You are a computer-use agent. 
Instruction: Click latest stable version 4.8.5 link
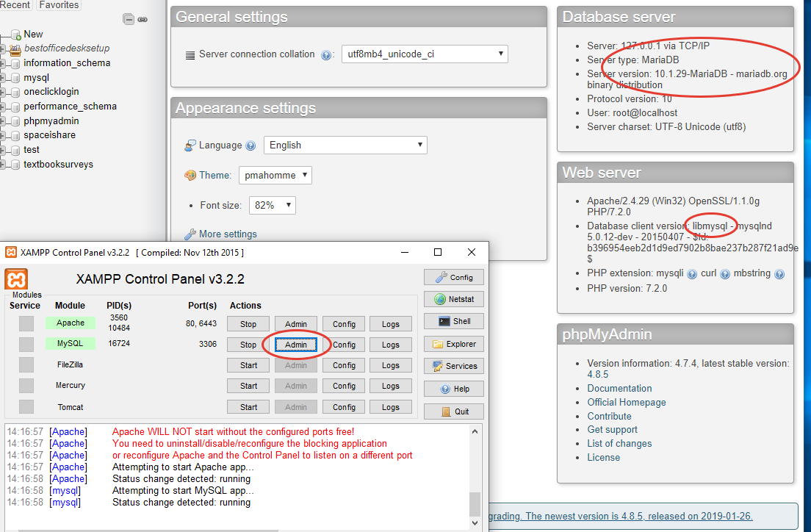pyautogui.click(x=597, y=374)
